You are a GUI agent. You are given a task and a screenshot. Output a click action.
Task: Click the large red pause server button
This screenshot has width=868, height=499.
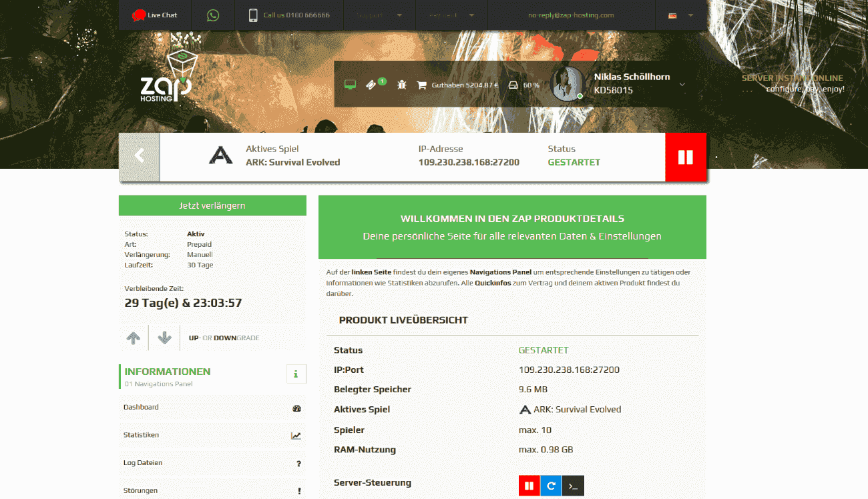click(x=686, y=157)
